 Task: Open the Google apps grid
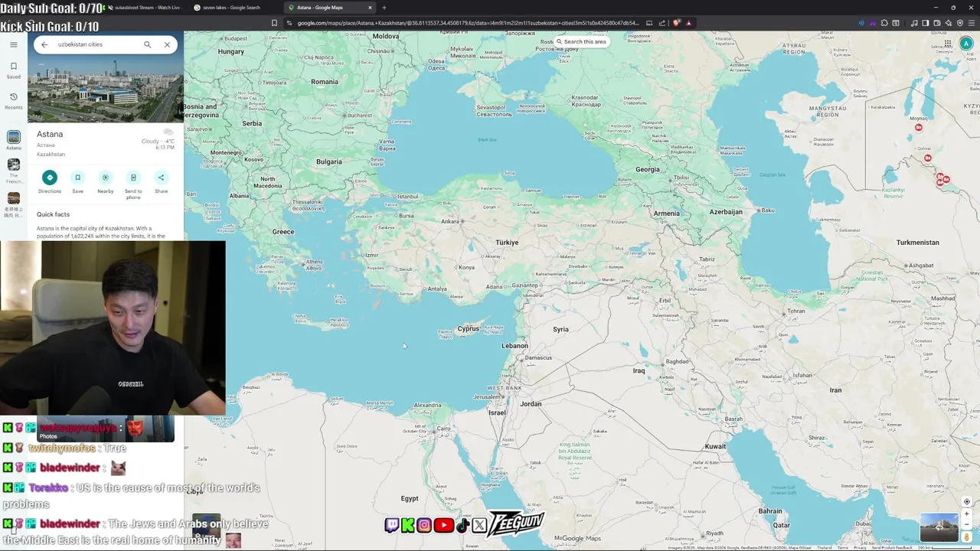(x=947, y=44)
